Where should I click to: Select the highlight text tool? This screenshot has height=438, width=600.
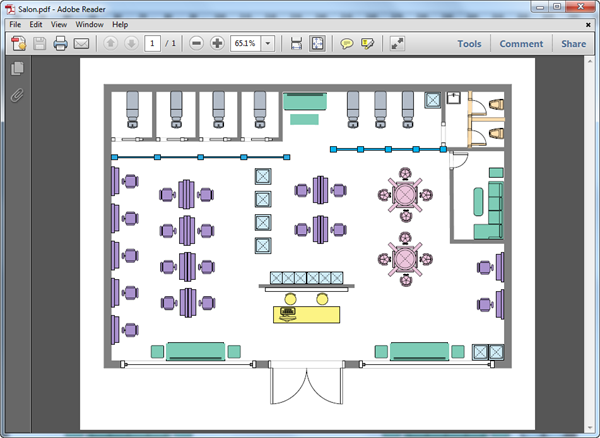[368, 44]
